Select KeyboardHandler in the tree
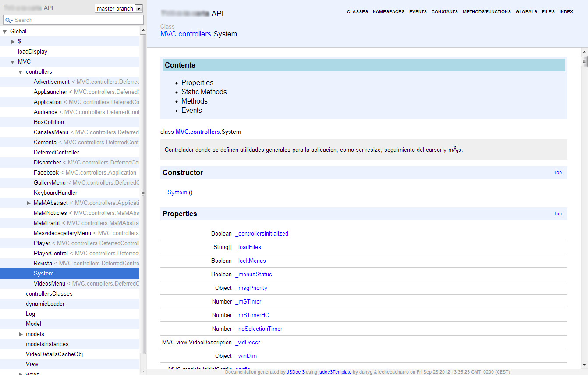Image resolution: width=588 pixels, height=375 pixels. [x=55, y=193]
